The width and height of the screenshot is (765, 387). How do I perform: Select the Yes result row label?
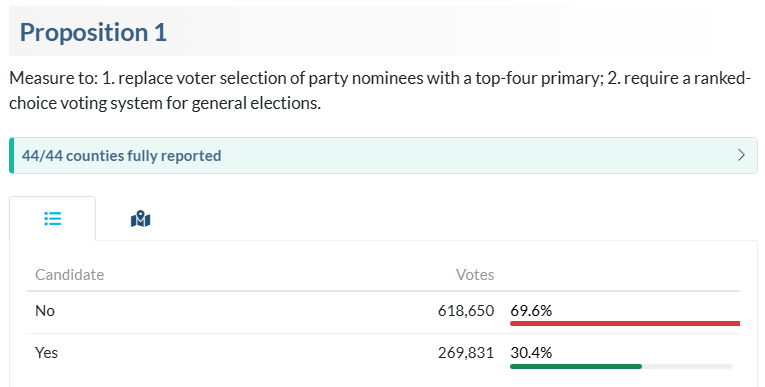46,352
